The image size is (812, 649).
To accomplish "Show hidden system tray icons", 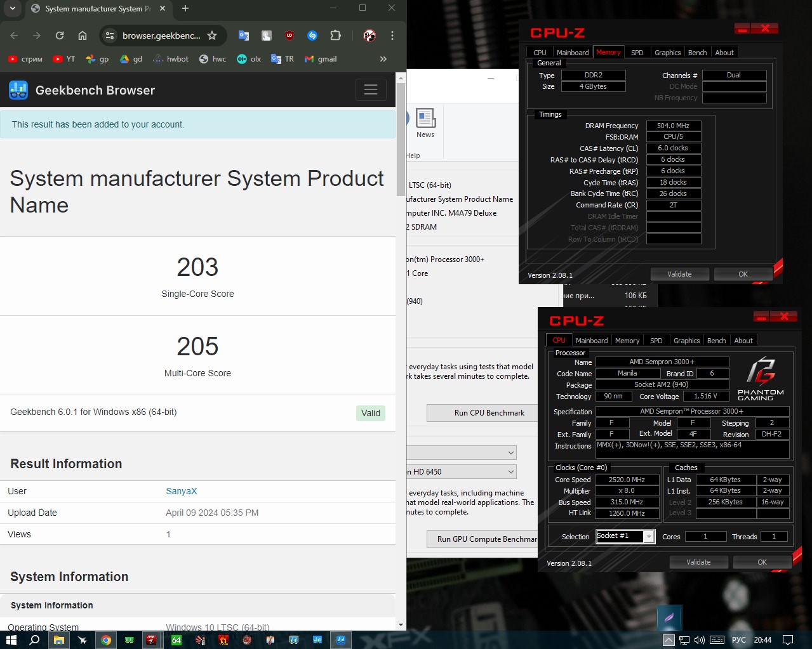I will (669, 639).
